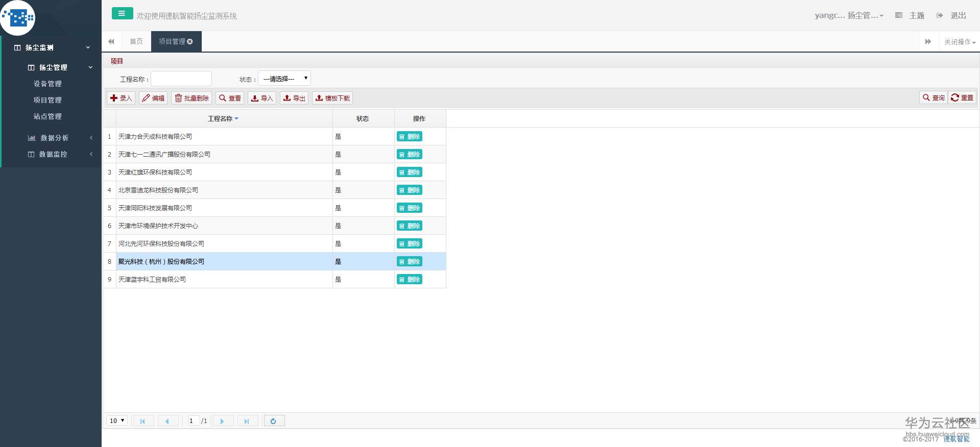Delete the 聚光科技（杭州）股份有限公司 row
Screen dimensions: 980x447
(x=410, y=262)
